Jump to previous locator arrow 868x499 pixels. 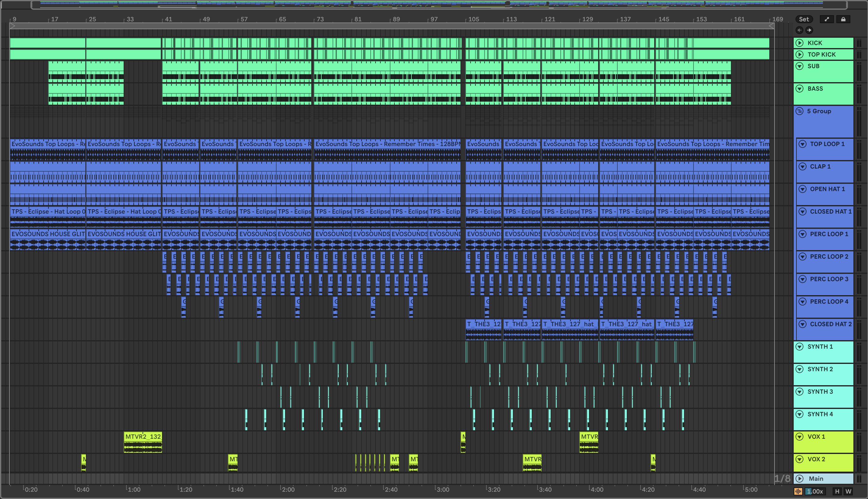click(x=799, y=30)
